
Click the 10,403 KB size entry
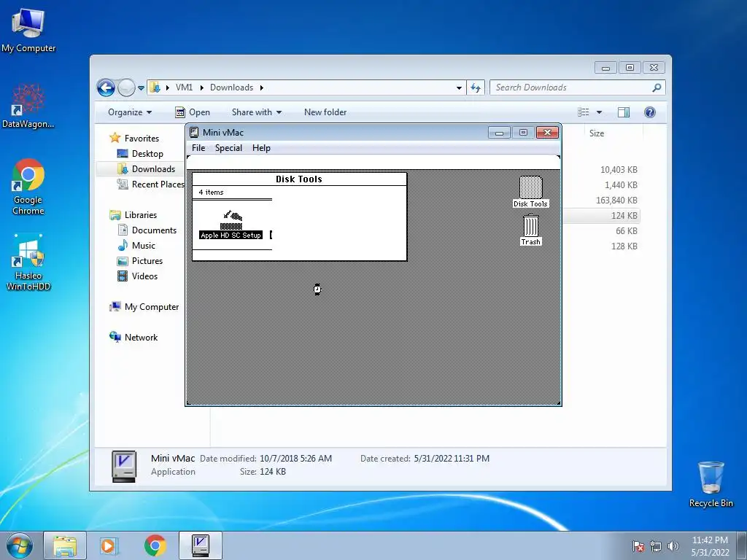click(619, 169)
